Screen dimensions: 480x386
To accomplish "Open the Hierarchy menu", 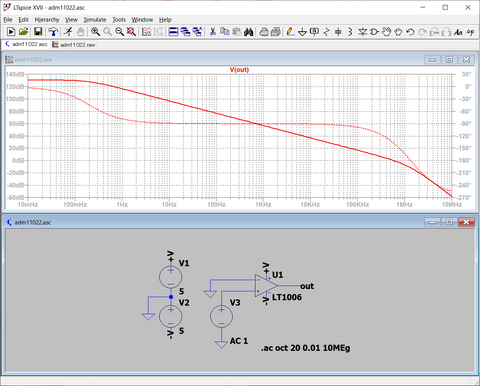I will (x=47, y=20).
